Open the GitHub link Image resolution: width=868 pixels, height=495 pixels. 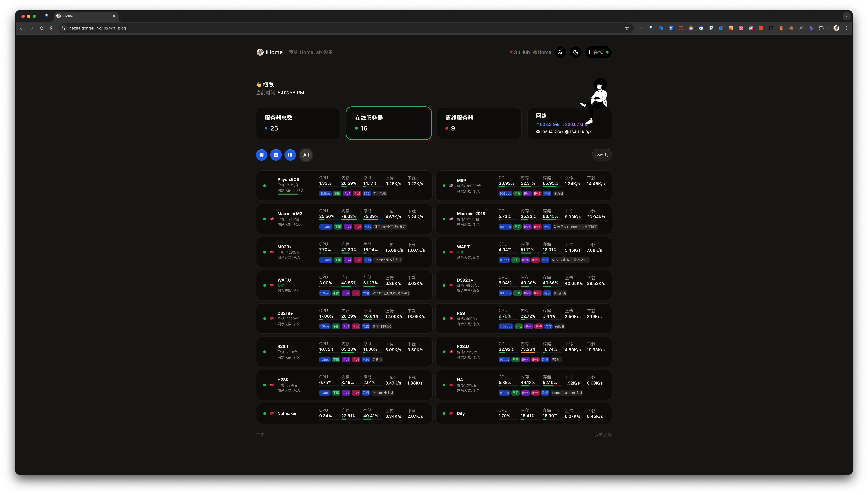(520, 52)
